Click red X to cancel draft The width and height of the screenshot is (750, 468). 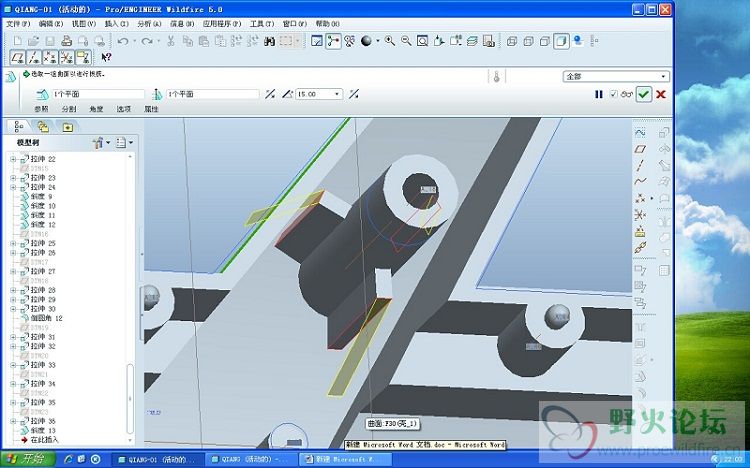pyautogui.click(x=661, y=94)
